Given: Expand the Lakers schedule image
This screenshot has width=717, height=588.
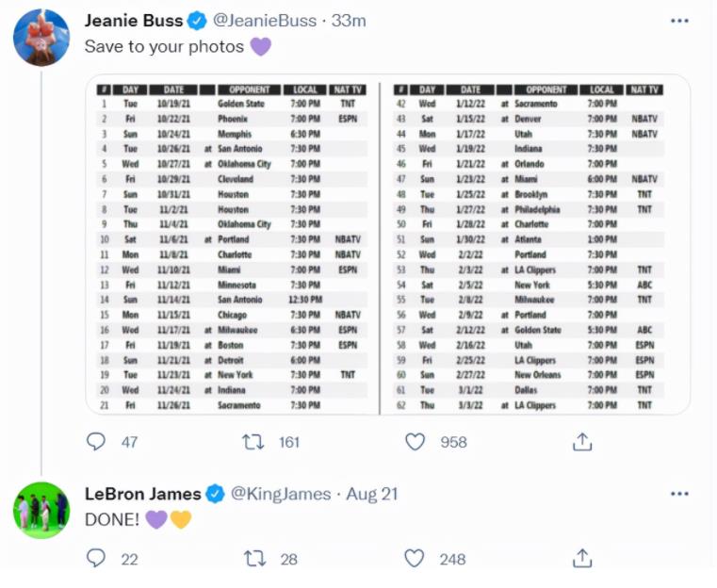Looking at the screenshot, I should pyautogui.click(x=387, y=244).
